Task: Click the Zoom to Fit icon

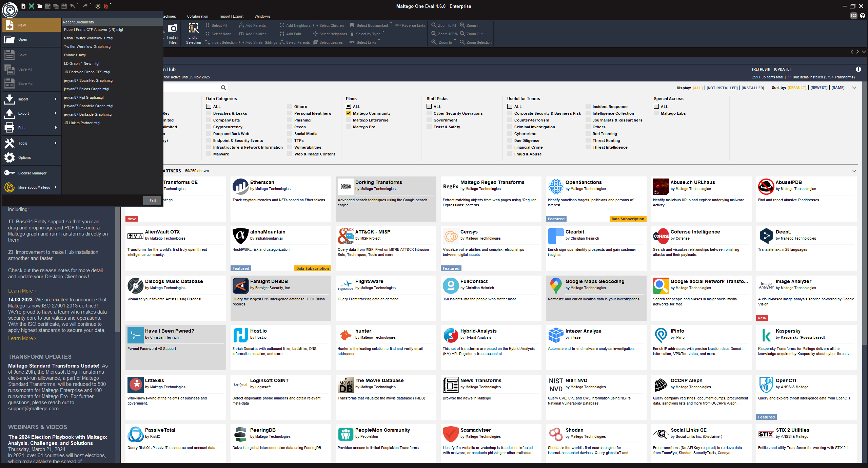Action: pyautogui.click(x=434, y=25)
